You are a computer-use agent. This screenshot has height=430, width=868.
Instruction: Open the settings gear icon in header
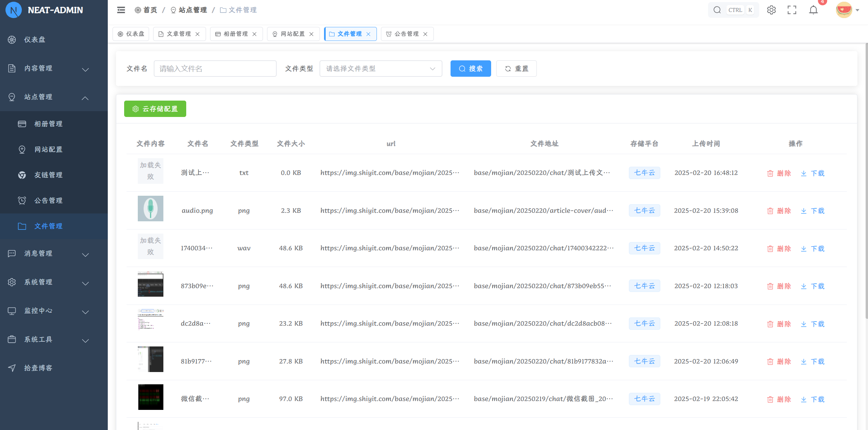pos(771,10)
